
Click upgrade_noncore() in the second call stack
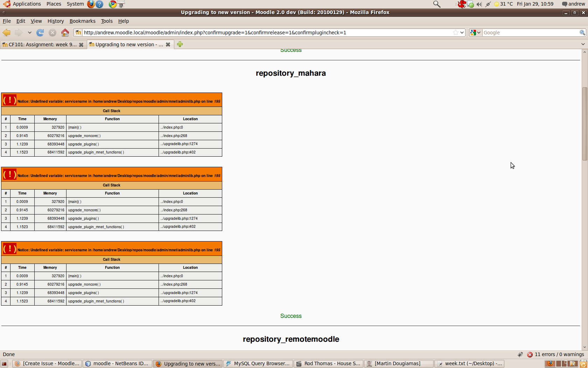pyautogui.click(x=84, y=210)
